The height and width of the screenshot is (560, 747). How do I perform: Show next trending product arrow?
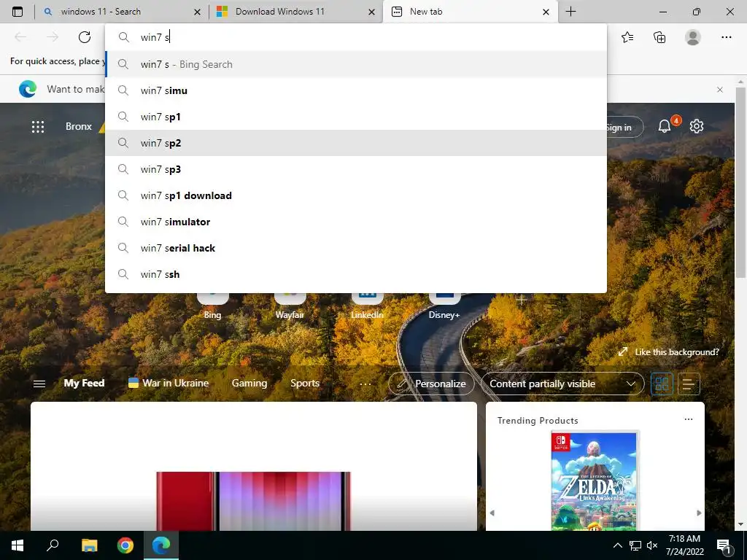[699, 513]
